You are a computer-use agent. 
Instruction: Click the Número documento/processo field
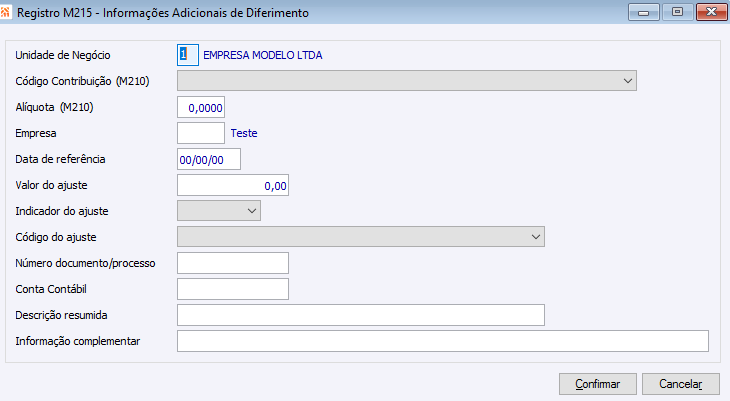coord(233,263)
